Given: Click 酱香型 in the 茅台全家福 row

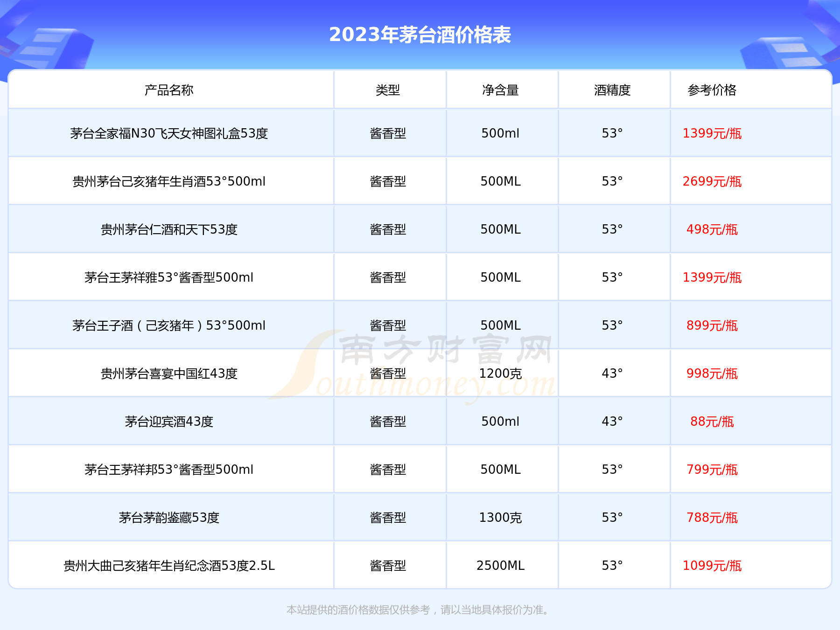Looking at the screenshot, I should (x=388, y=133).
